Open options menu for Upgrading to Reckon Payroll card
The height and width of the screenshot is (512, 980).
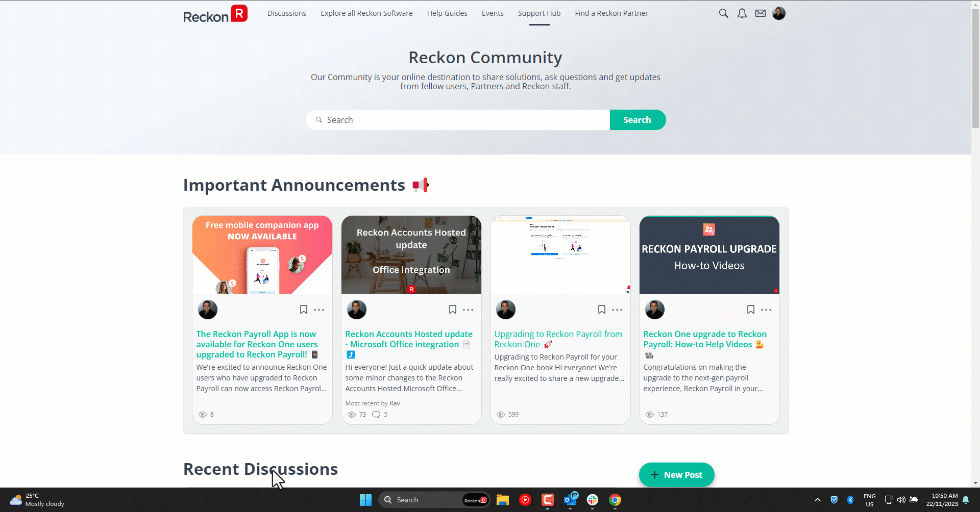(617, 310)
